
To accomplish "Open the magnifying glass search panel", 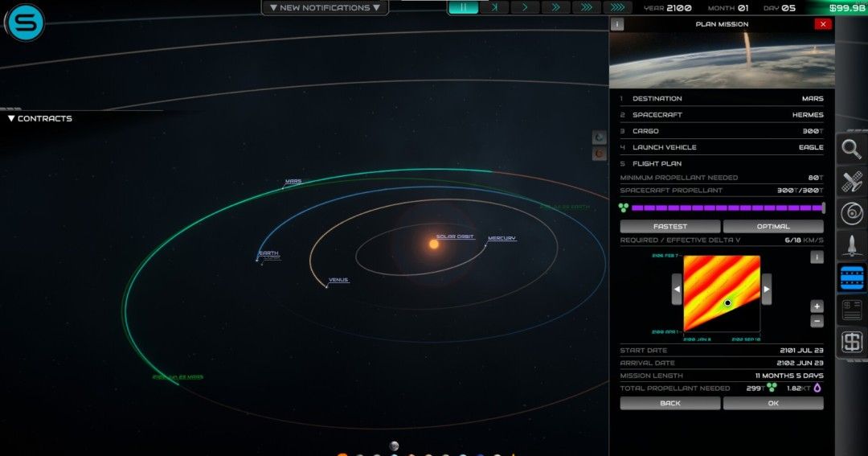I will pyautogui.click(x=852, y=149).
